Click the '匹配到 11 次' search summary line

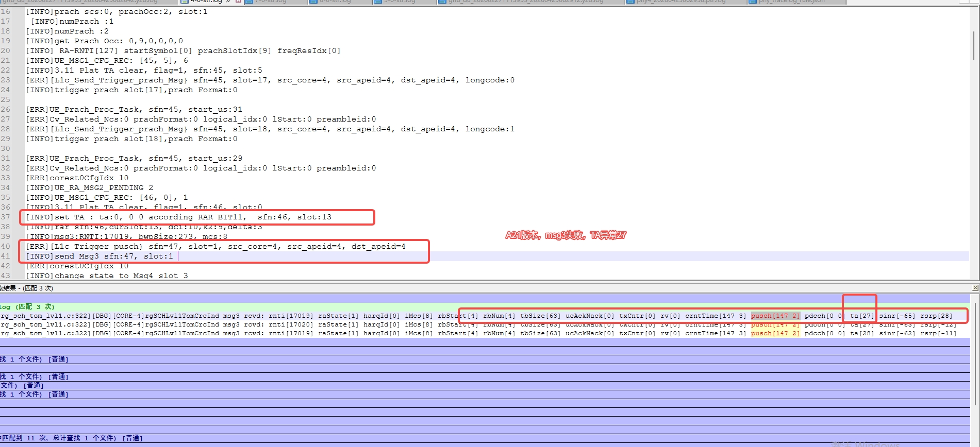pyautogui.click(x=71, y=438)
